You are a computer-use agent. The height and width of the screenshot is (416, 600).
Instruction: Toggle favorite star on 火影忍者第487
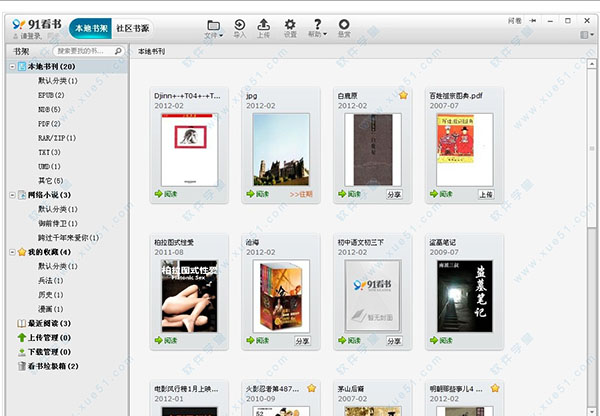coord(311,388)
